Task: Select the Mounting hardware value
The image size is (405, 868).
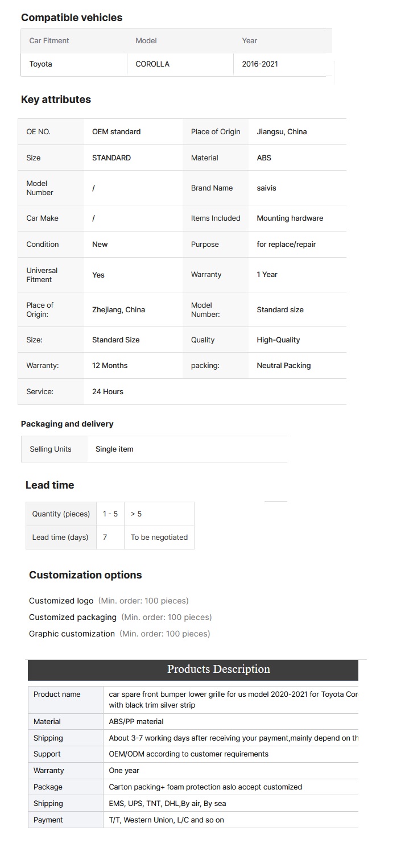Action: pos(290,218)
